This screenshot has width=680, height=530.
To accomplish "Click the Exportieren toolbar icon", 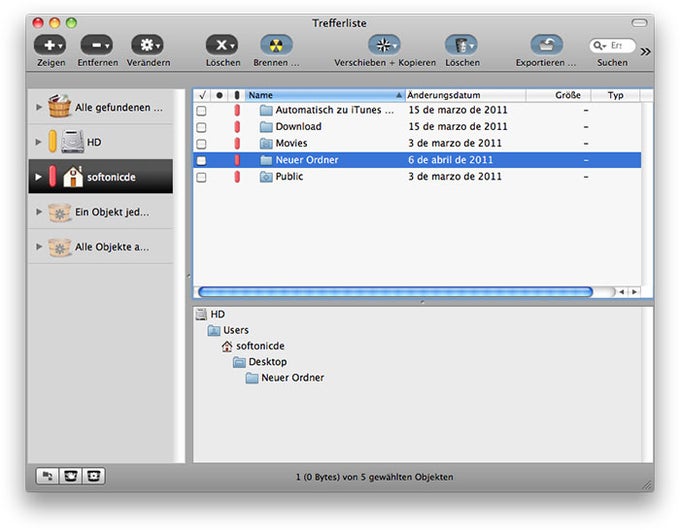I will (547, 45).
